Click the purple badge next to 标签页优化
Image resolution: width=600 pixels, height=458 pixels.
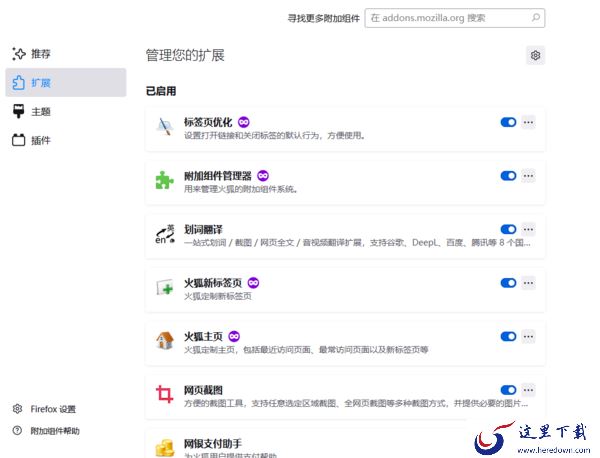(244, 122)
